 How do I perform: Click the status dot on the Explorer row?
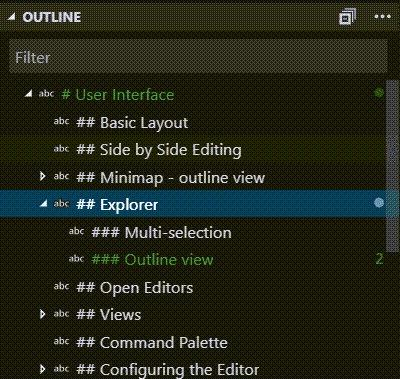[x=379, y=202]
